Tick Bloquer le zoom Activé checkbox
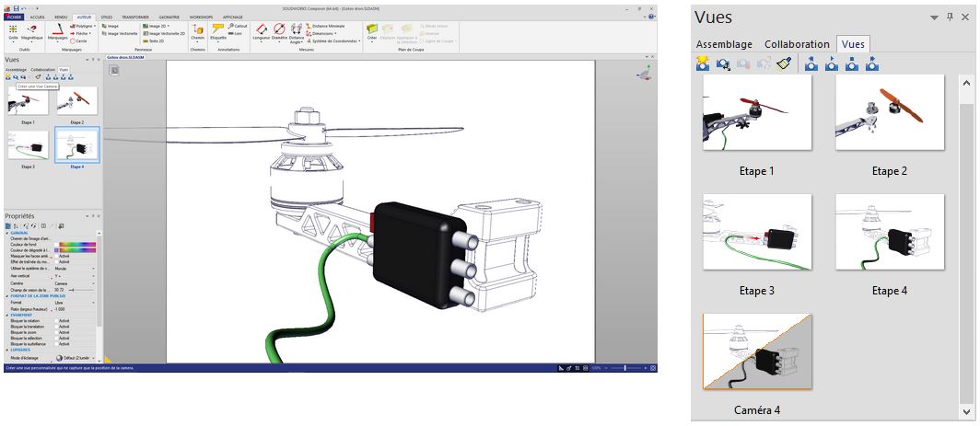The width and height of the screenshot is (980, 426). [56, 332]
